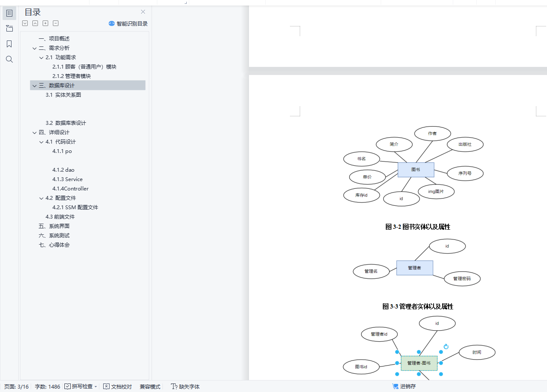Go to 七、心得体会 in the outline
This screenshot has width=547, height=392.
54,245
